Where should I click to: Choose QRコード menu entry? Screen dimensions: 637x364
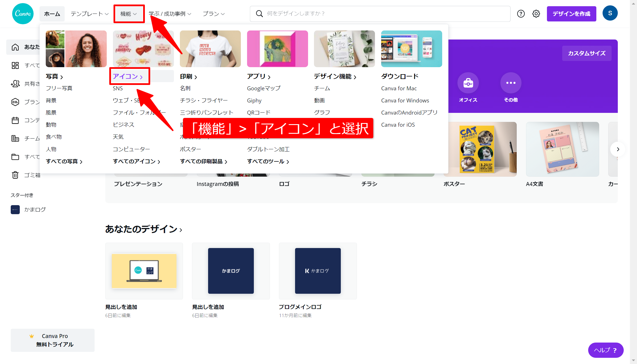click(x=259, y=113)
